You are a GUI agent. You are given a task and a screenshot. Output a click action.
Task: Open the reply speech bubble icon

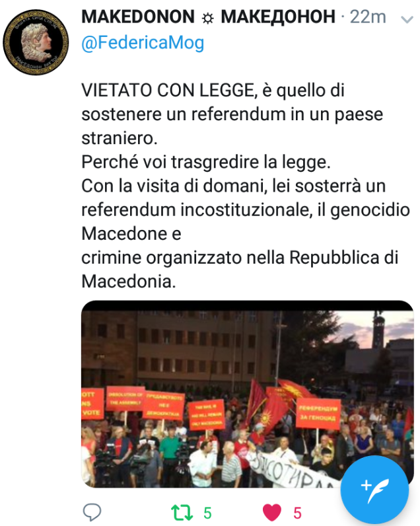(x=92, y=512)
